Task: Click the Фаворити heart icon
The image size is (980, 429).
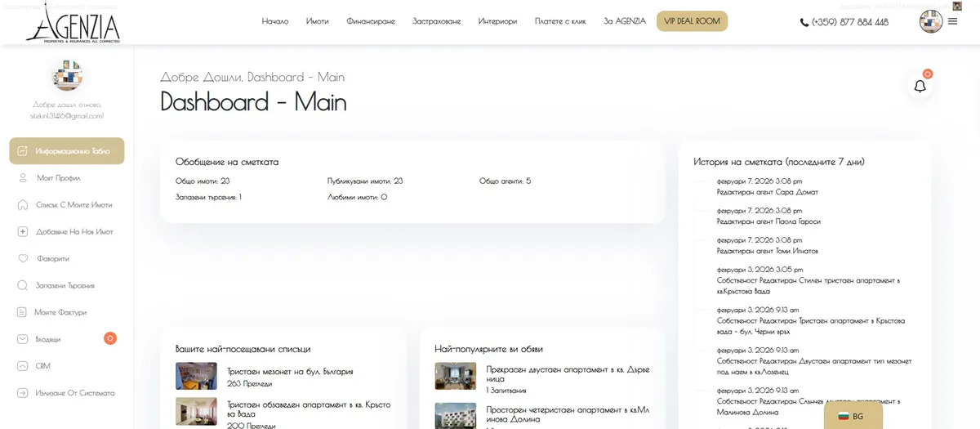Action: pyautogui.click(x=22, y=258)
